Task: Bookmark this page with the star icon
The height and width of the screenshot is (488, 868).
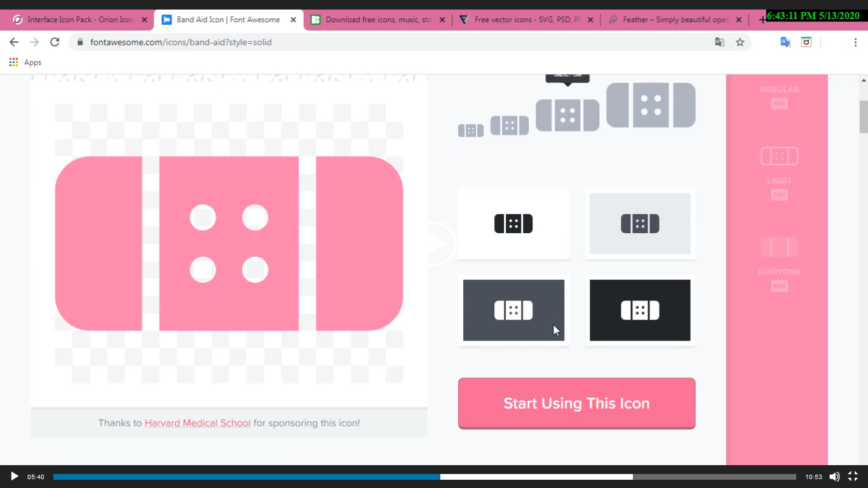Action: (740, 42)
